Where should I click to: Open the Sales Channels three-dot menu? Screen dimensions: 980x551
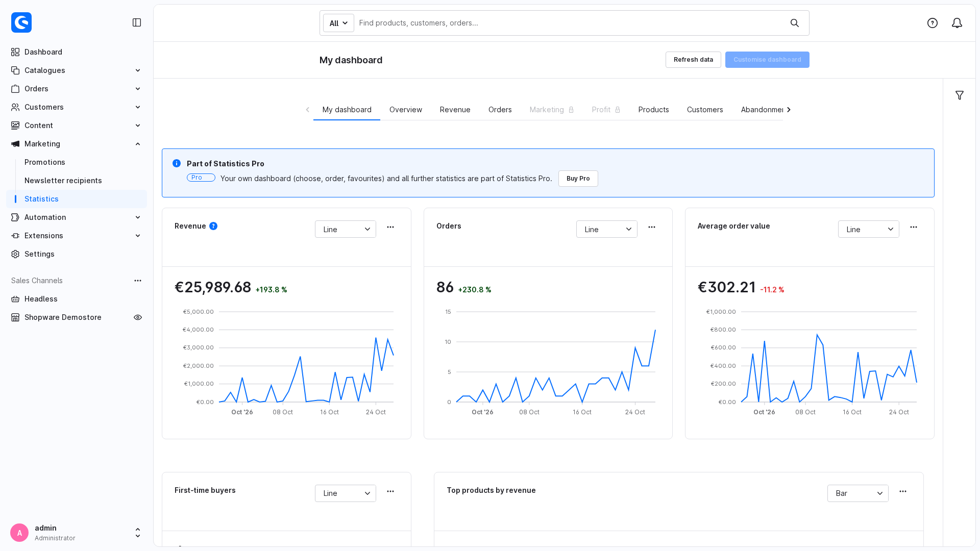pyautogui.click(x=138, y=281)
